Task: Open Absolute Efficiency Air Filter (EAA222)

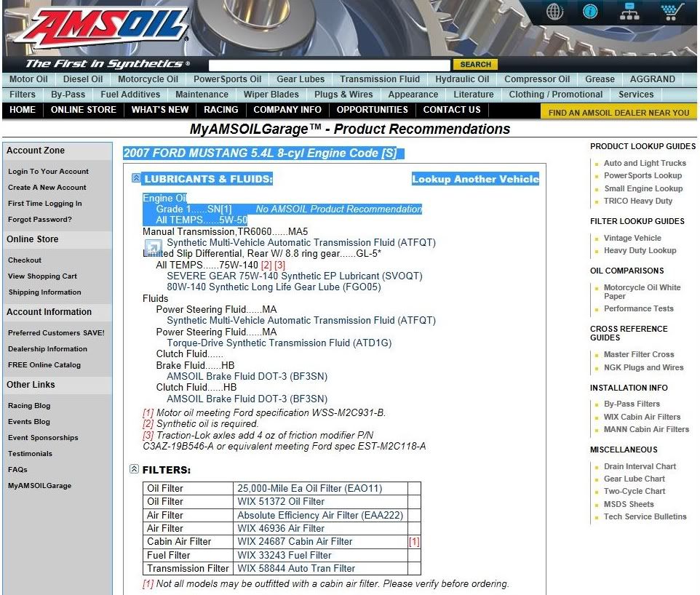Action: tap(320, 516)
